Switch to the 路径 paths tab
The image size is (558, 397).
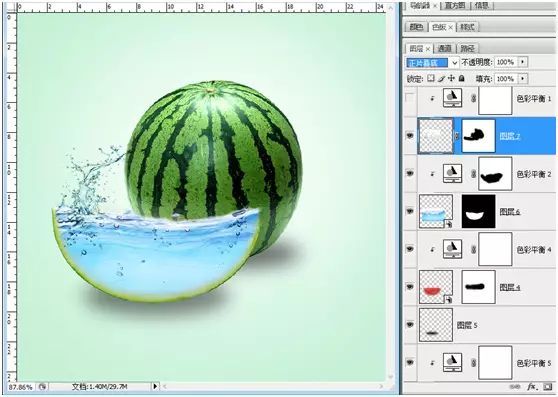(467, 48)
